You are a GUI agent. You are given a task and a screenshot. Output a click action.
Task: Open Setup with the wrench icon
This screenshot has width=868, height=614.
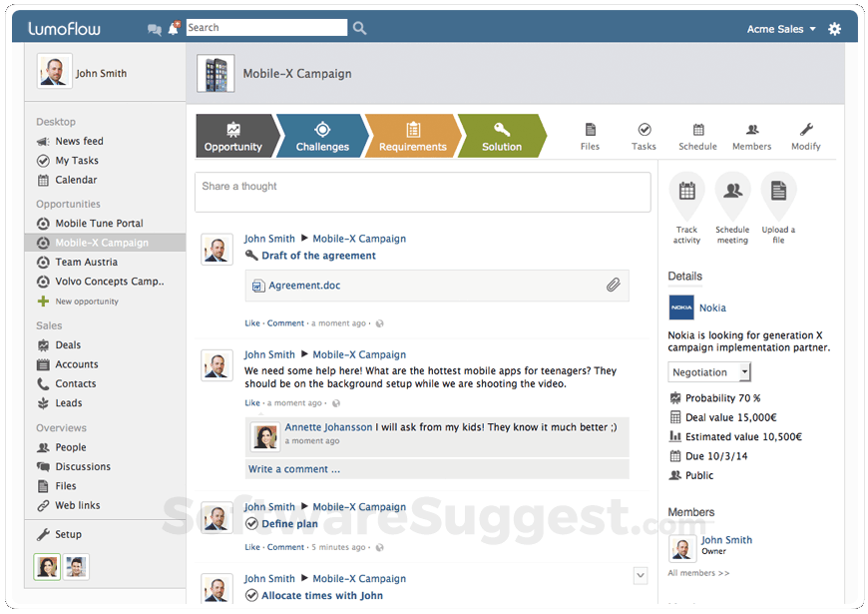click(59, 535)
